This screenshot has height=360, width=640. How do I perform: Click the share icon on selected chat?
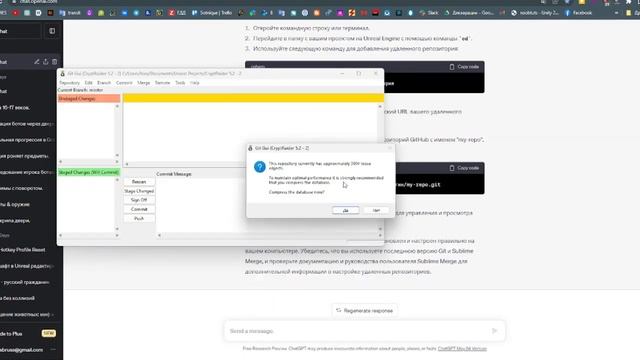coord(46,62)
